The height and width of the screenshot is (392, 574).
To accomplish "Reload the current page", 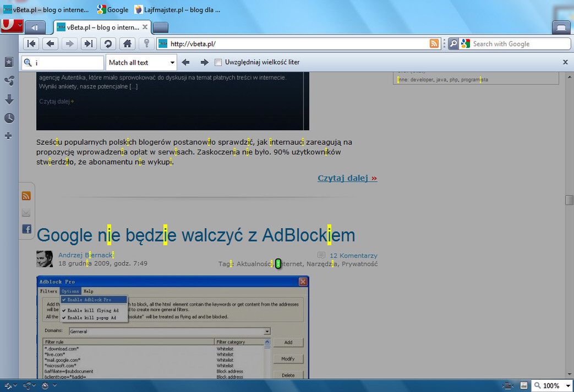I will tap(108, 44).
